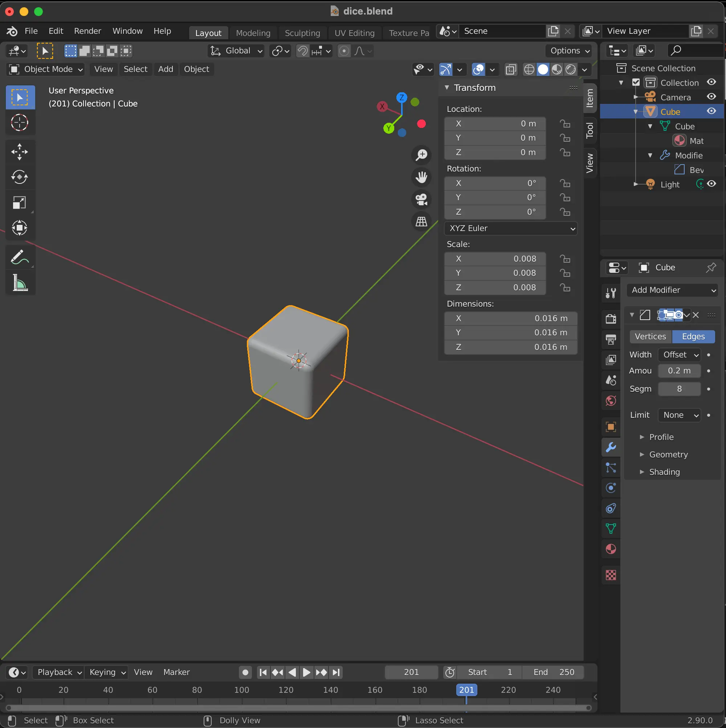
Task: Click the Material properties icon
Action: (612, 549)
